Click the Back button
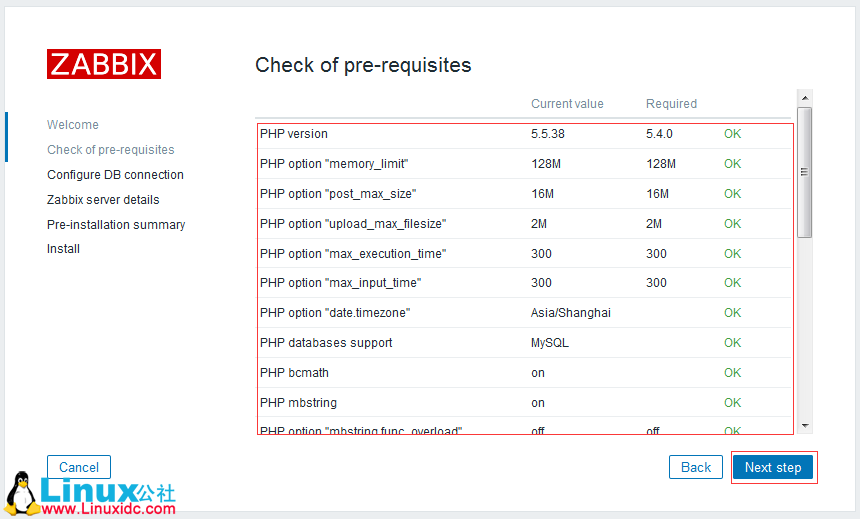The height and width of the screenshot is (519, 860). pyautogui.click(x=696, y=467)
